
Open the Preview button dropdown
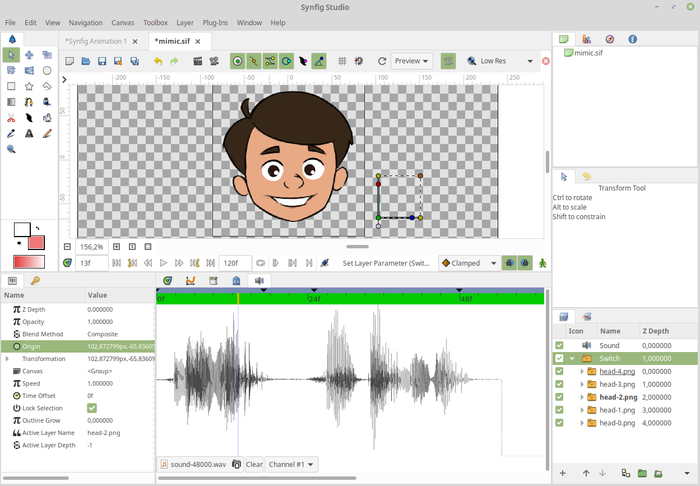point(411,61)
